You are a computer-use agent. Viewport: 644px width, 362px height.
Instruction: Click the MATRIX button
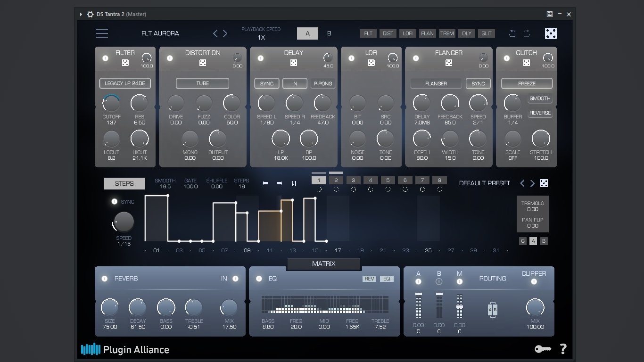click(323, 264)
